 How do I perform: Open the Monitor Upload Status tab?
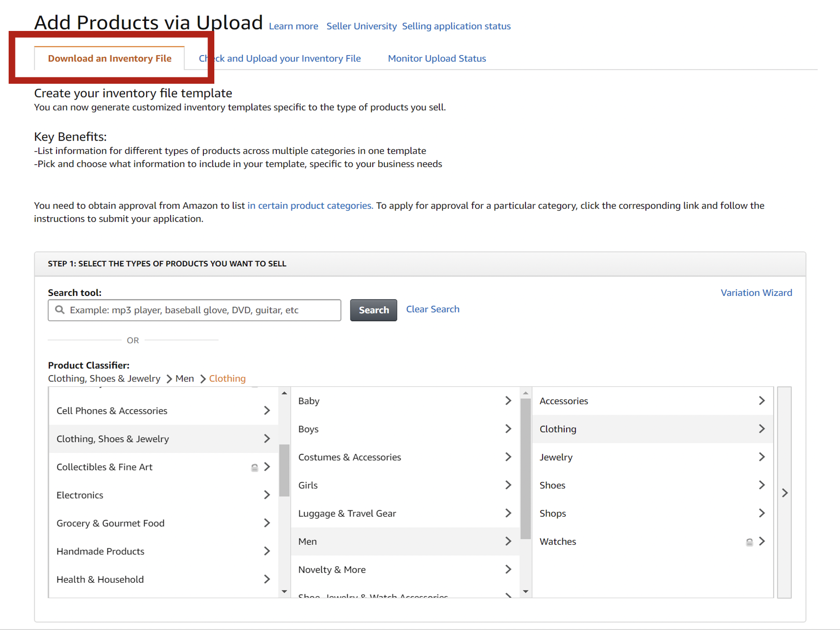pos(437,58)
